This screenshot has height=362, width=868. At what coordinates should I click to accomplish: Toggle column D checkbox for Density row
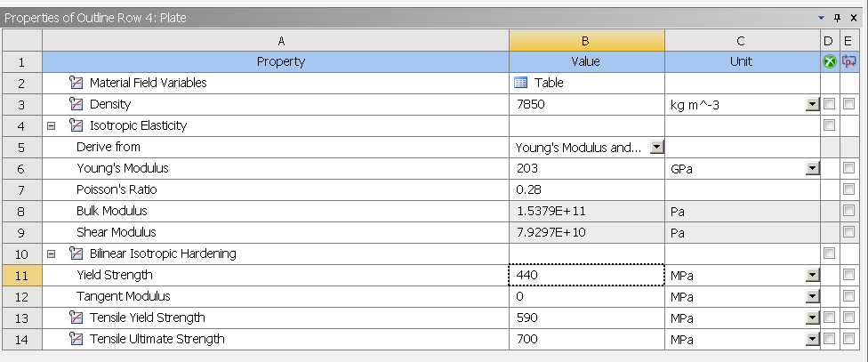click(x=829, y=103)
